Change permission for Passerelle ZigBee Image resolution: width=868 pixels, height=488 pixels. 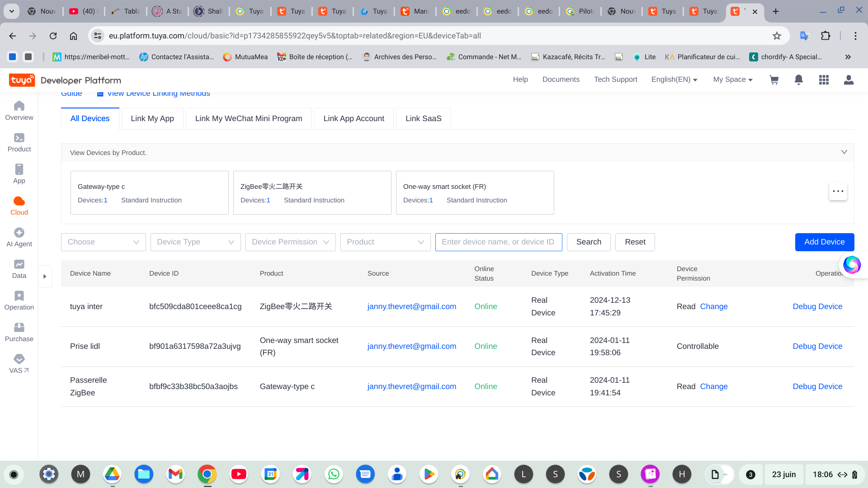(x=714, y=386)
